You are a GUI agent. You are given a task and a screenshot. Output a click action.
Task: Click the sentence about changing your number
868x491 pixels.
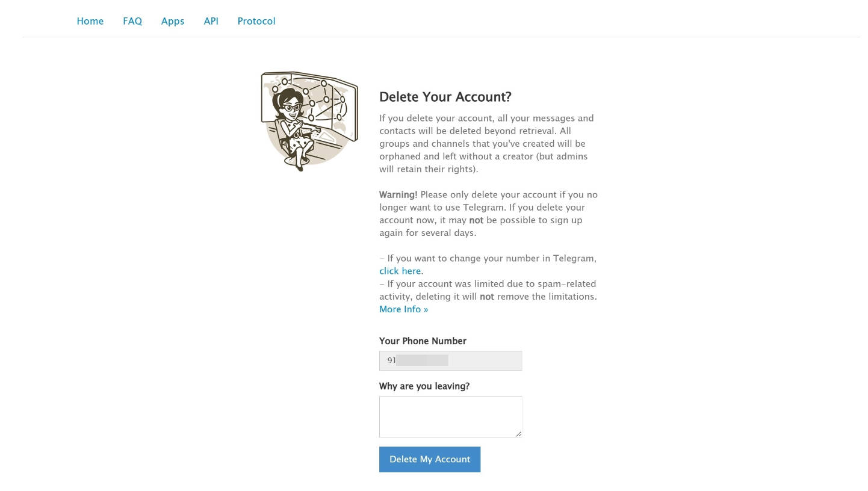pyautogui.click(x=491, y=259)
